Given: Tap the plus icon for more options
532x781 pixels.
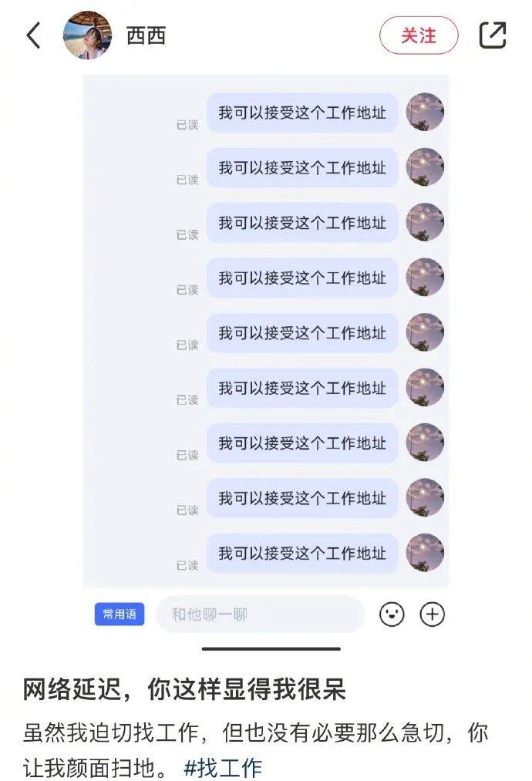Looking at the screenshot, I should pyautogui.click(x=432, y=614).
